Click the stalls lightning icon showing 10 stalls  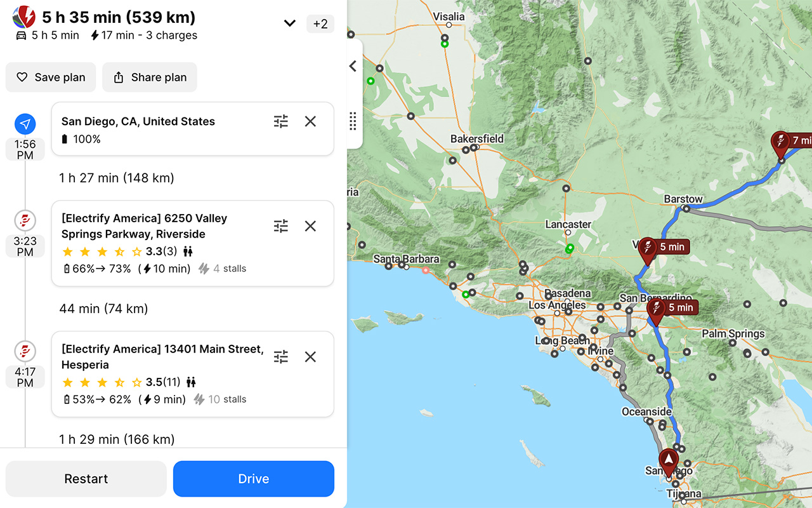(x=198, y=399)
